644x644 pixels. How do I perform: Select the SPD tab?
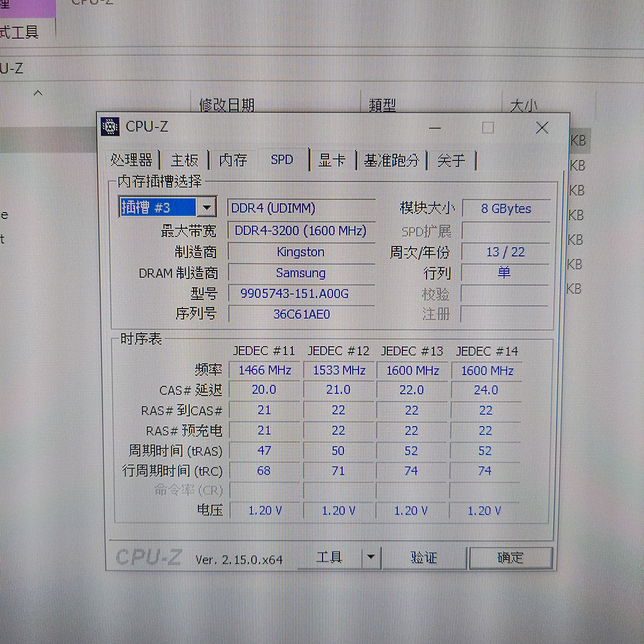(282, 160)
